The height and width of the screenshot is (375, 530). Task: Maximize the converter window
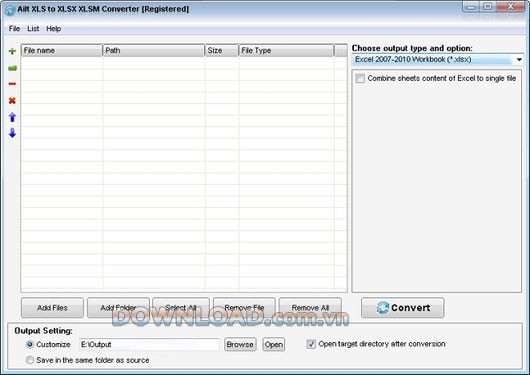pyautogui.click(x=488, y=7)
